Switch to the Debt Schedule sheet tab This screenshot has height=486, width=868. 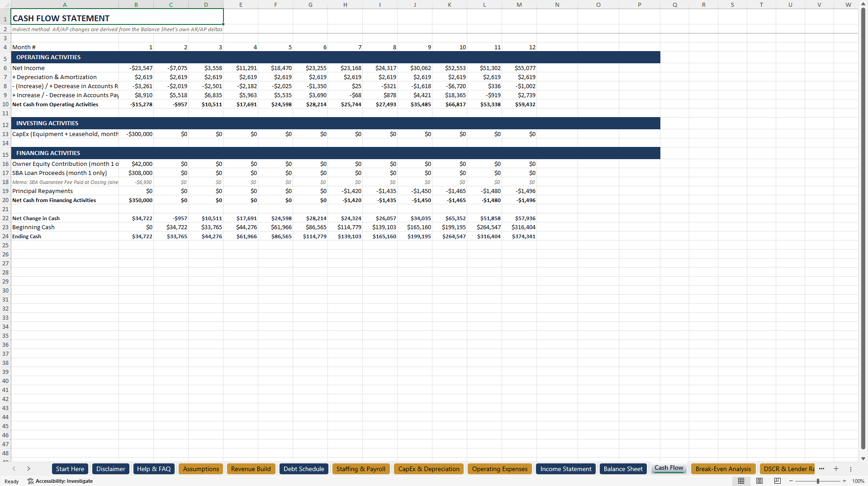pos(304,469)
